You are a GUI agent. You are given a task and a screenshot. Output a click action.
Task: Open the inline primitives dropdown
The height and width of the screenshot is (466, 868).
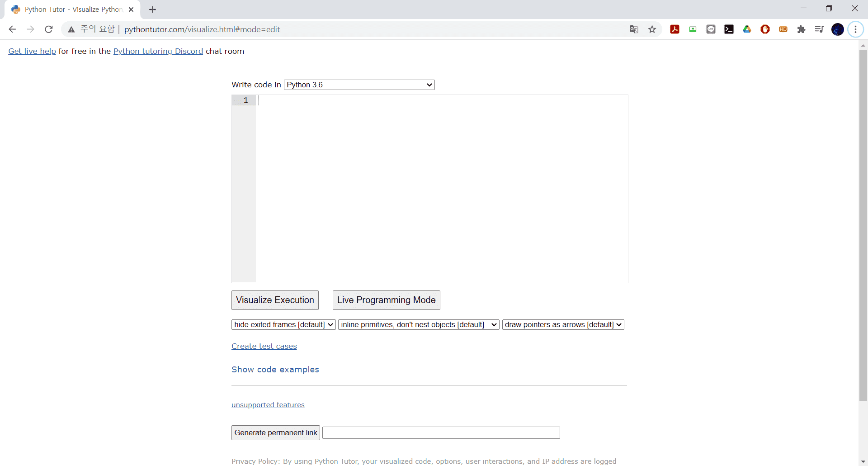pyautogui.click(x=419, y=324)
